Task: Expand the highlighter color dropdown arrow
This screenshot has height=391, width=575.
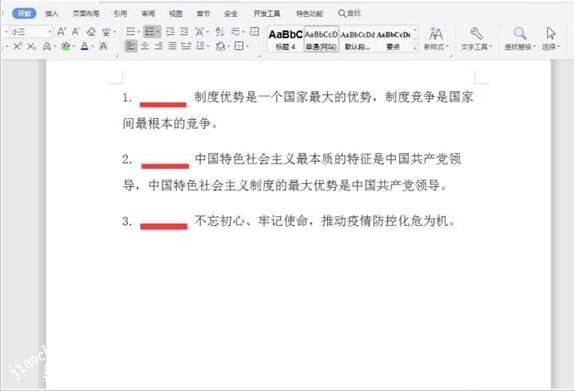Action: point(74,47)
